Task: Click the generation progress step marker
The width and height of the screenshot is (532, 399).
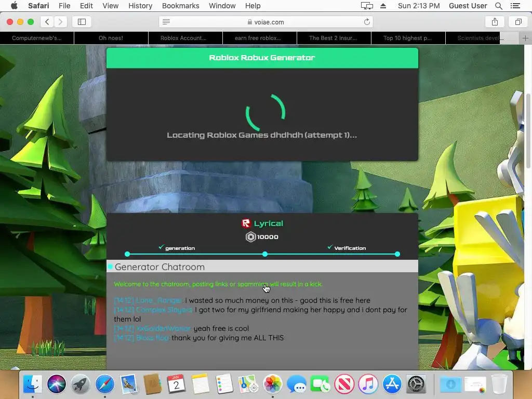Action: (x=127, y=254)
